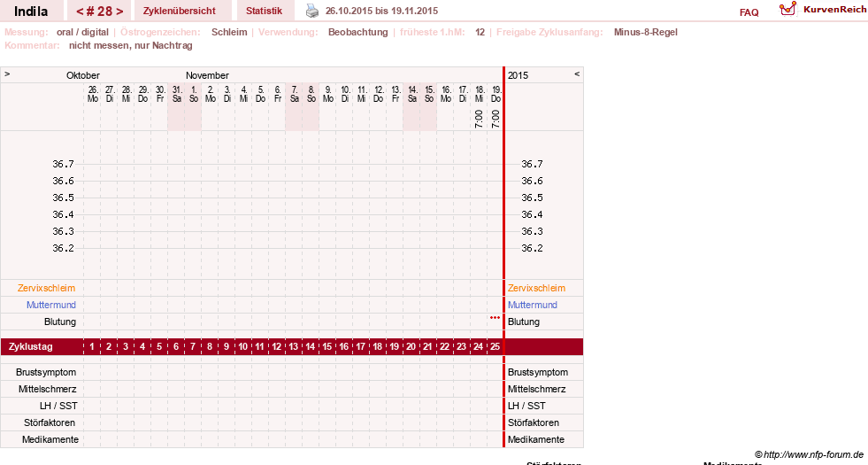Click the printer icon next to date range

point(312,11)
